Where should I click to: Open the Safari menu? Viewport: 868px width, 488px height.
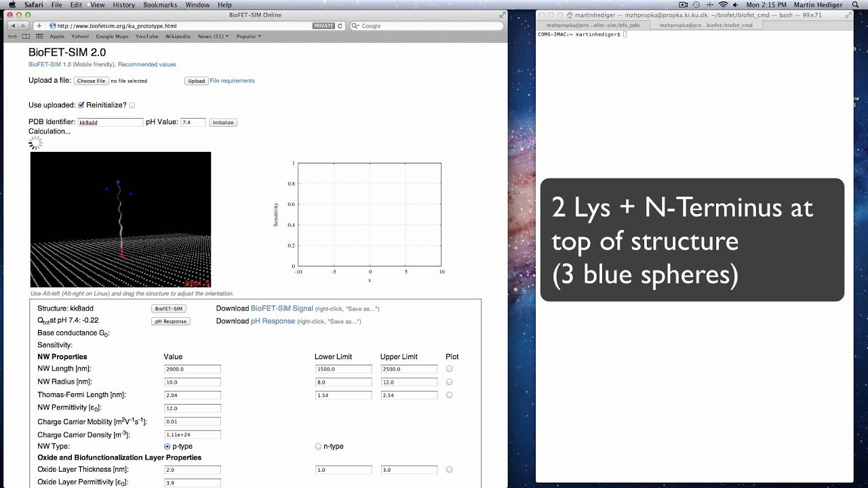[x=33, y=5]
